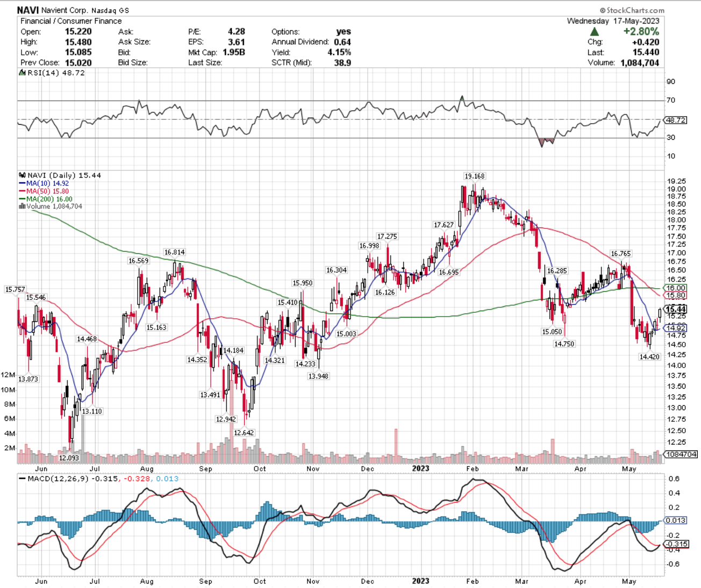Click the 2023 year label on price axis
The height and width of the screenshot is (588, 701).
(x=420, y=468)
